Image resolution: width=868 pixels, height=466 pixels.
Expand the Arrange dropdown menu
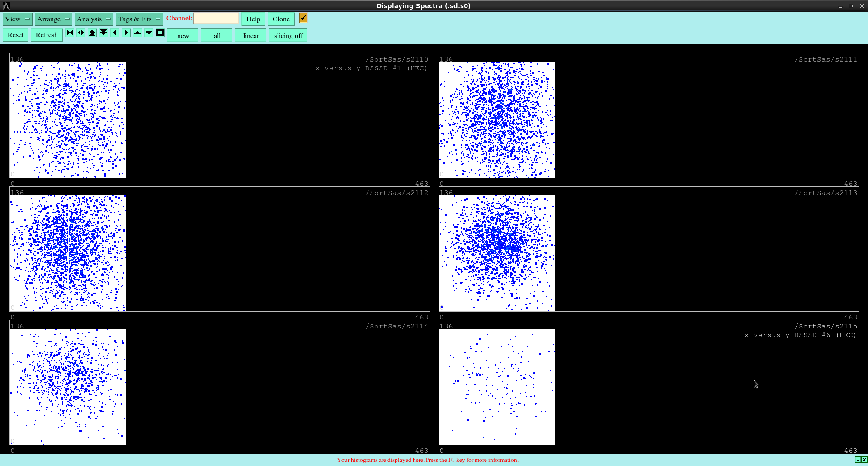click(x=53, y=19)
